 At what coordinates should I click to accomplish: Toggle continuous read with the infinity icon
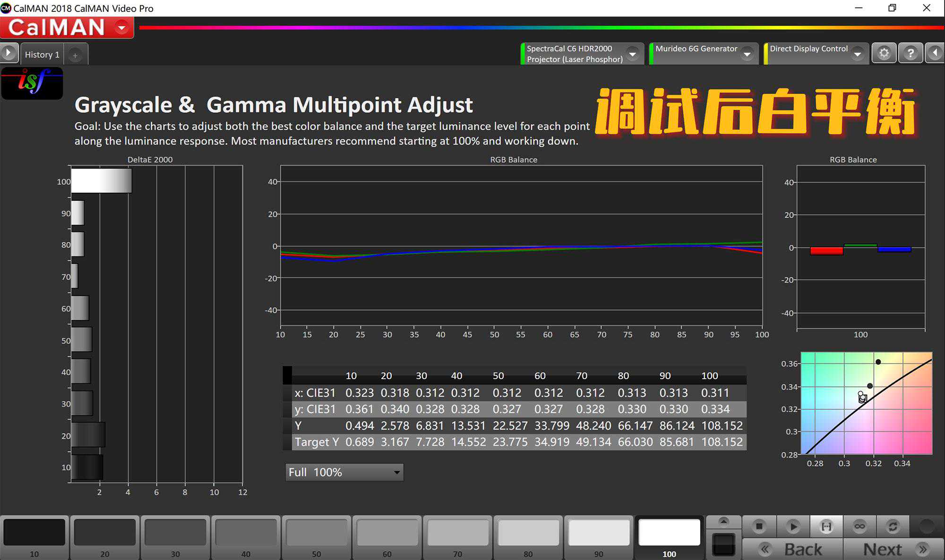point(859,526)
